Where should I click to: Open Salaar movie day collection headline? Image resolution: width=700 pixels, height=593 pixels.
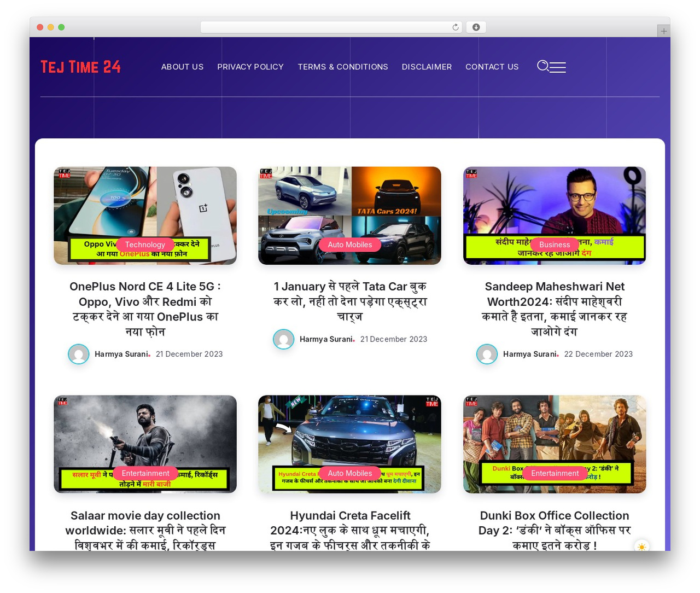tap(145, 530)
